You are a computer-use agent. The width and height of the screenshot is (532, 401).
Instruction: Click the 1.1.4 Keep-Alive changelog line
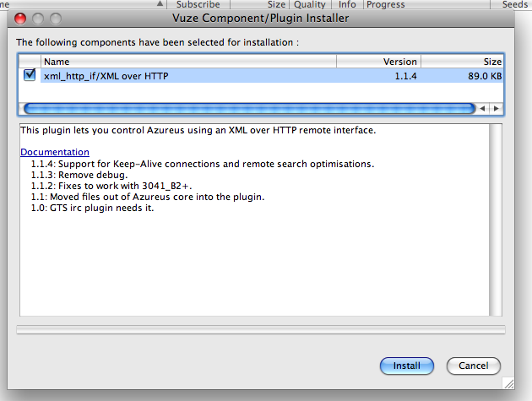point(203,164)
